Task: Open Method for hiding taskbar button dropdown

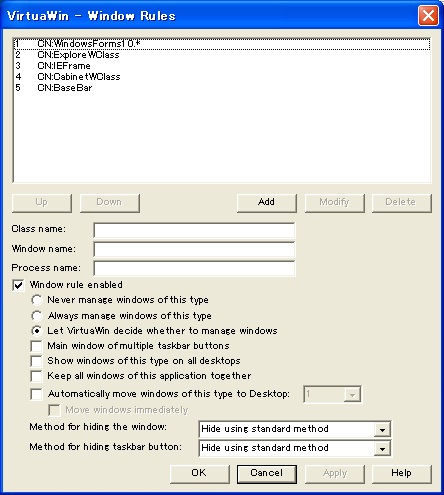Action: click(x=295, y=448)
